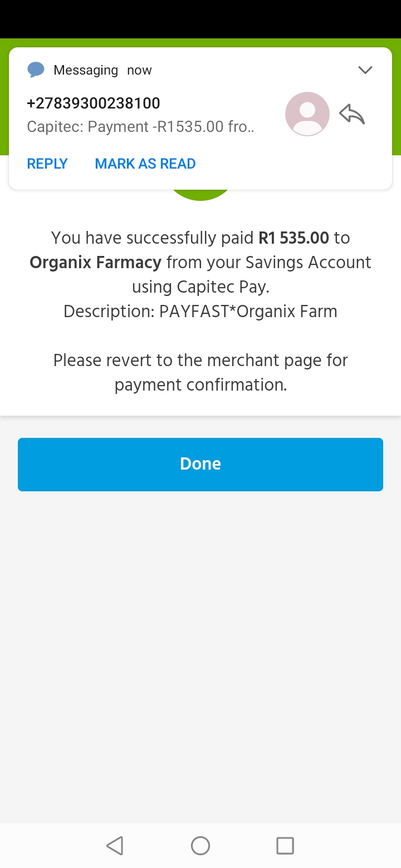Screen dimensions: 401x868
Task: Tap the Android back navigation triangle
Action: click(x=115, y=846)
